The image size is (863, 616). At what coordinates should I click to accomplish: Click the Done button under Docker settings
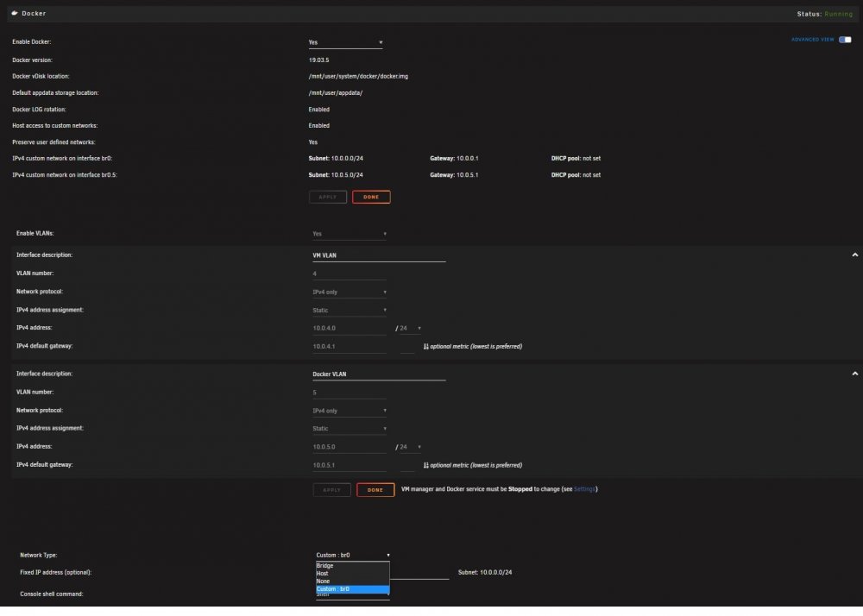coord(371,197)
